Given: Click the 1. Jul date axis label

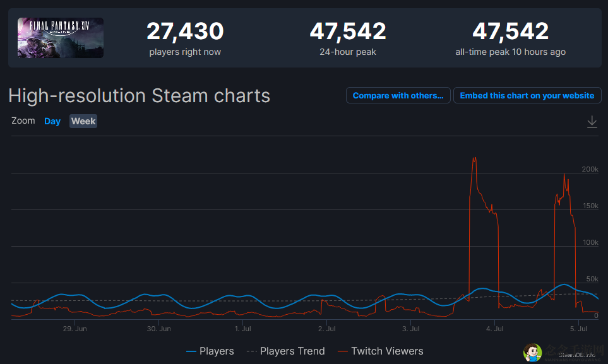Looking at the screenshot, I should click(242, 329).
